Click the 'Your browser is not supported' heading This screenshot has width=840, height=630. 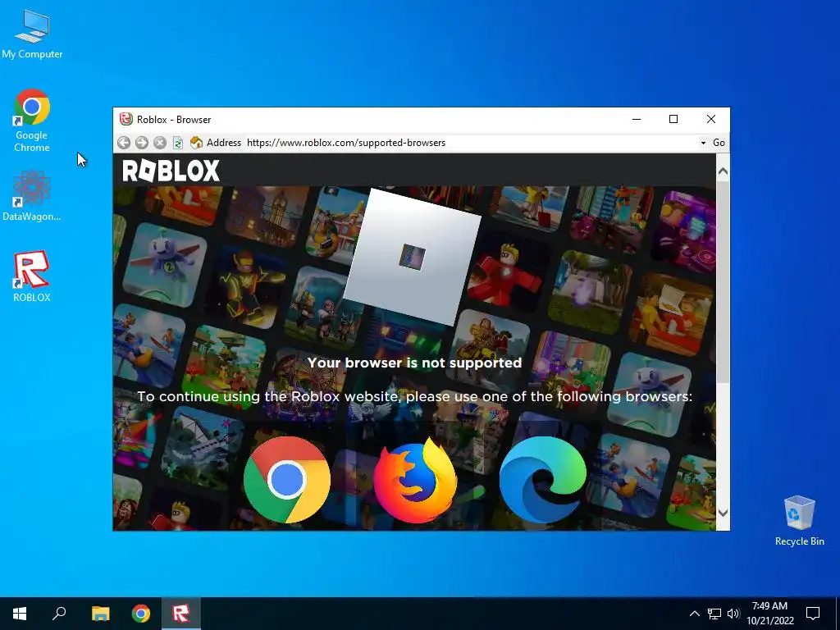[414, 363]
